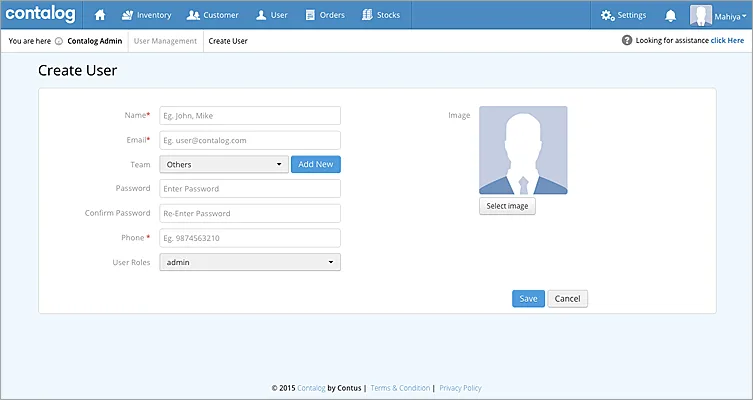Go to the home icon in navbar

click(100, 15)
